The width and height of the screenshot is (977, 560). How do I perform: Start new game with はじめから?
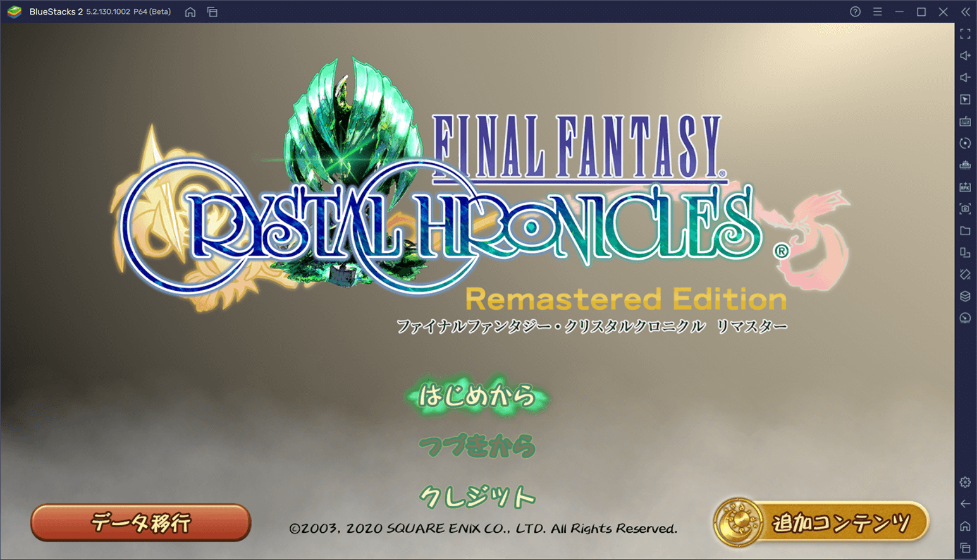tap(477, 396)
